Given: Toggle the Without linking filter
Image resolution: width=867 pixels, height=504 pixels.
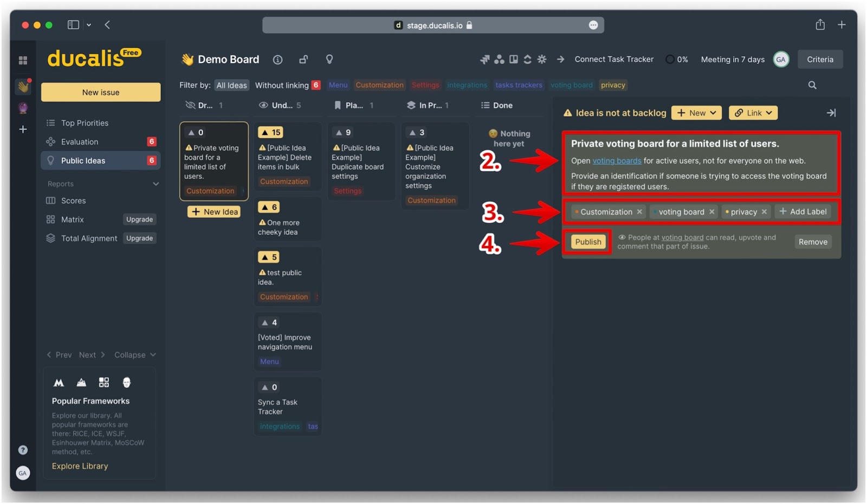Looking at the screenshot, I should point(288,85).
